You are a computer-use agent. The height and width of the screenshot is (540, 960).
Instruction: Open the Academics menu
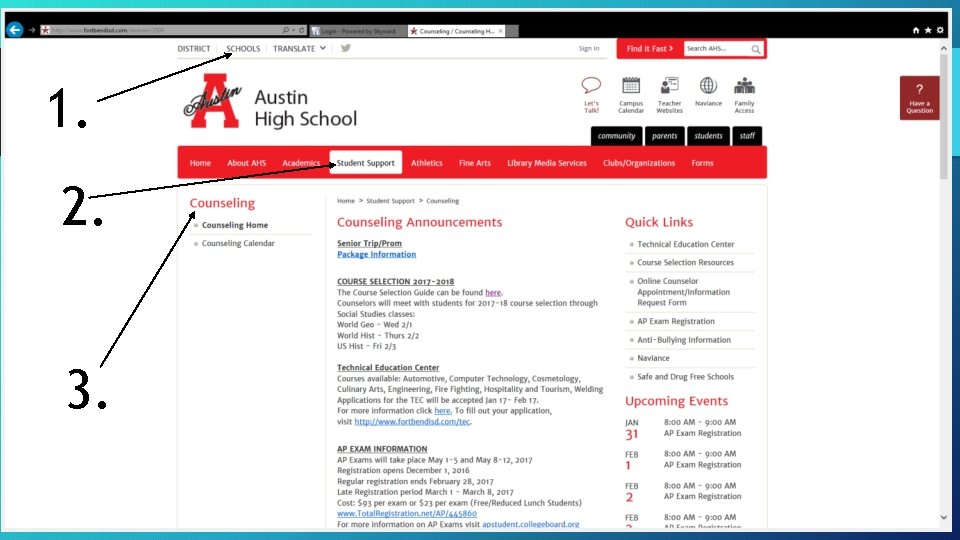click(x=301, y=163)
